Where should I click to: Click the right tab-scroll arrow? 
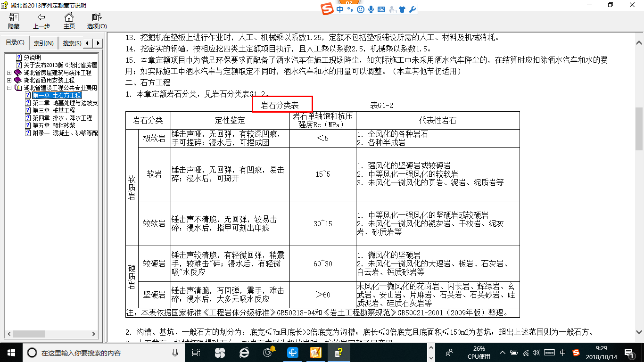click(x=98, y=43)
